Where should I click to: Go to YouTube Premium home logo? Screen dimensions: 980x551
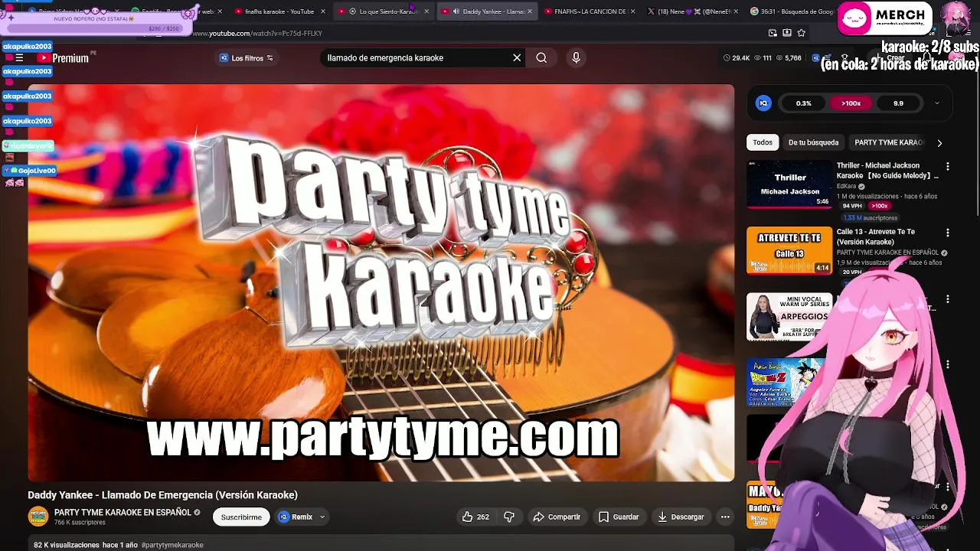pos(63,58)
